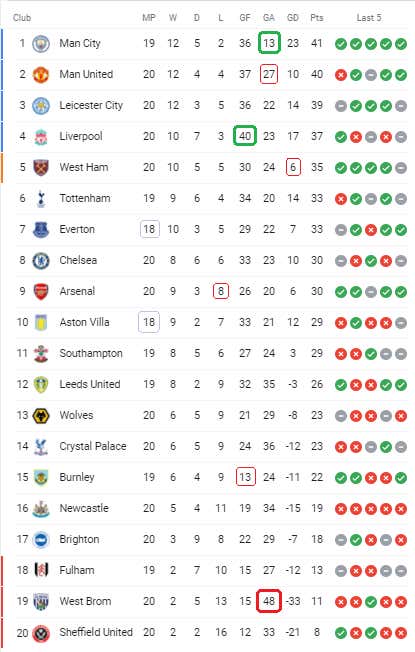The height and width of the screenshot is (652, 415).
Task: Click the Tottenham cockerel crest
Action: click(41, 199)
